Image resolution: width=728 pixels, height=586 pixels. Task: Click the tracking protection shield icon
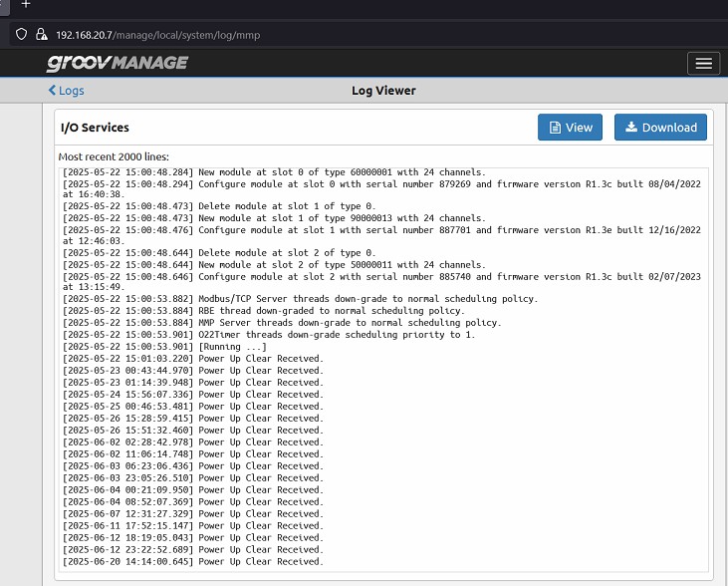click(21, 35)
